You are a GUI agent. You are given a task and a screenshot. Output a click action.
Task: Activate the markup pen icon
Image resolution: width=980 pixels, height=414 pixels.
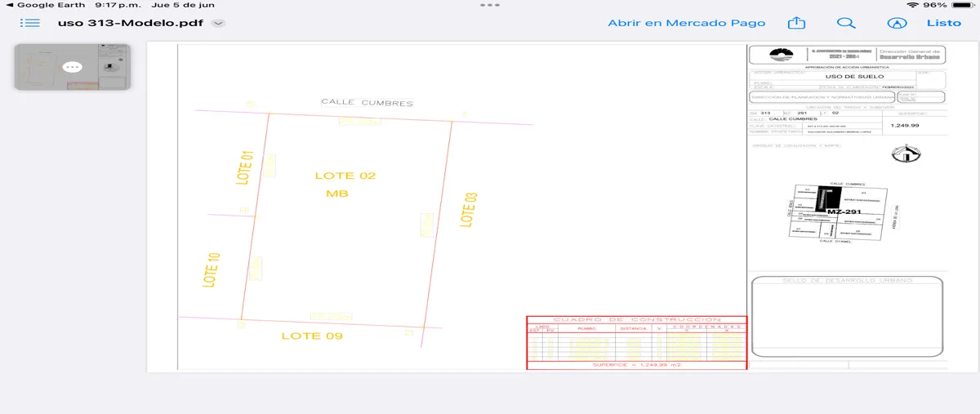click(x=898, y=24)
